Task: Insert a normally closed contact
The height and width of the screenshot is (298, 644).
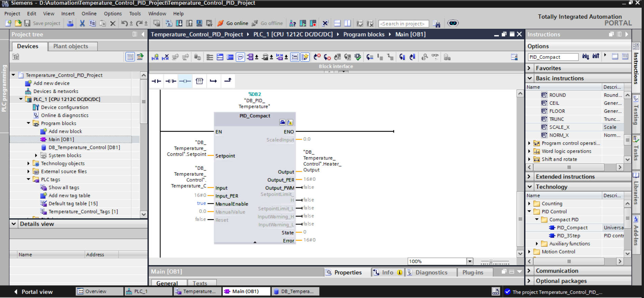Action: [171, 81]
